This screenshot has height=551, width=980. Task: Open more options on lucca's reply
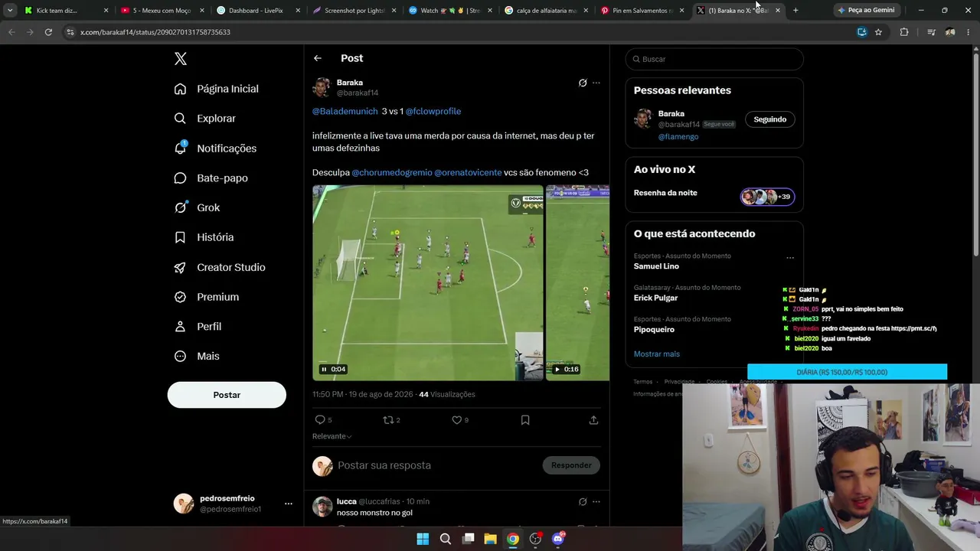click(x=596, y=502)
